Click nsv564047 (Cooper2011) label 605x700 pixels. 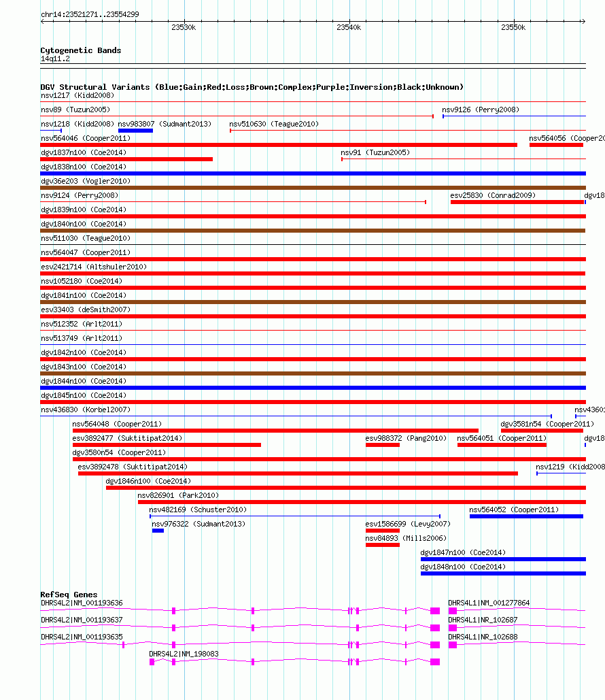pyautogui.click(x=86, y=252)
